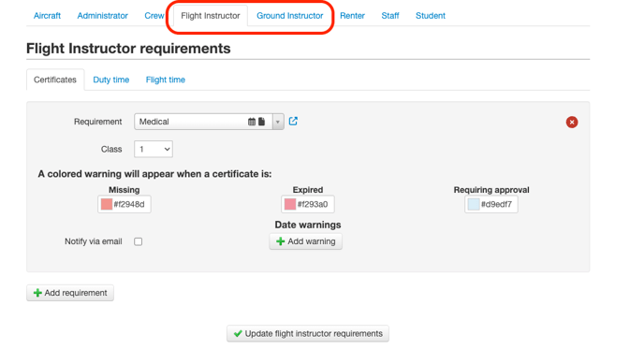Screen dimensions: 644x364
Task: Edit the Requiring approval hex color field
Action: pos(491,204)
